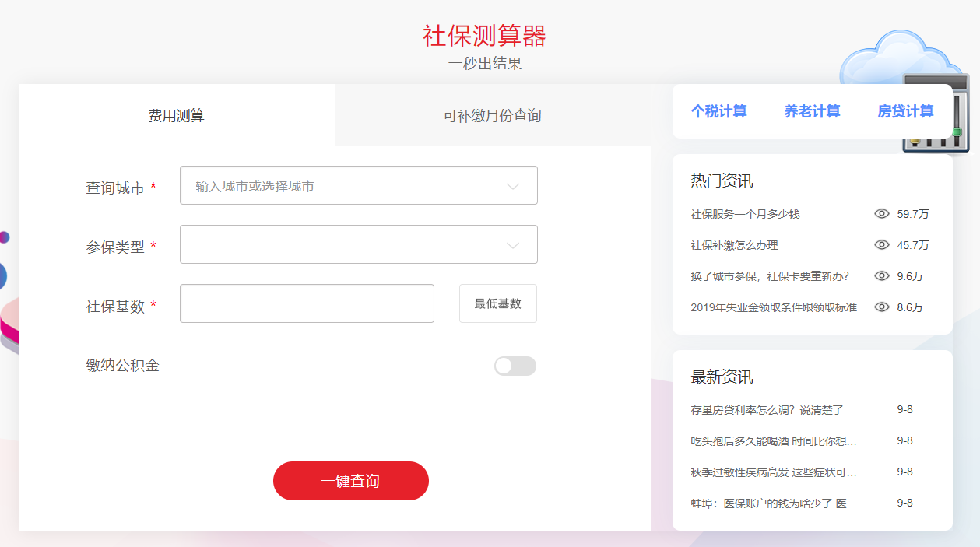Open article 存量房贷利率怎么调？说清楚了
Image resolution: width=980 pixels, height=547 pixels.
coord(767,410)
